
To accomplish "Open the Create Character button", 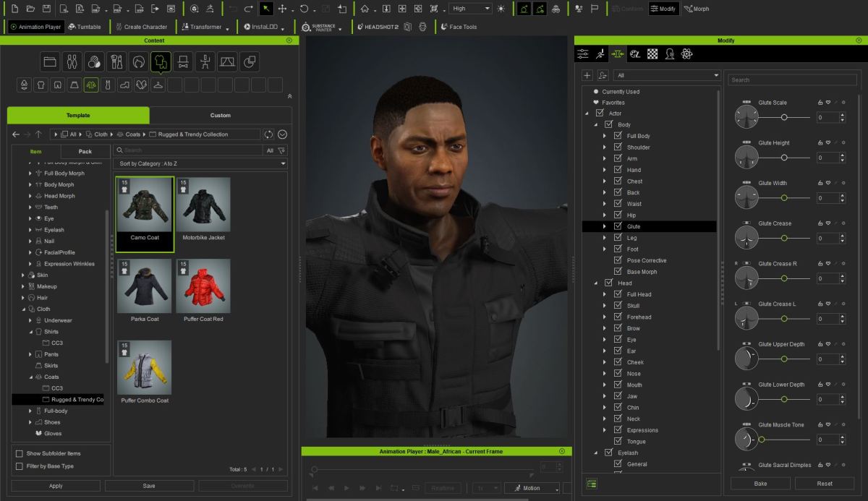I will [x=141, y=27].
